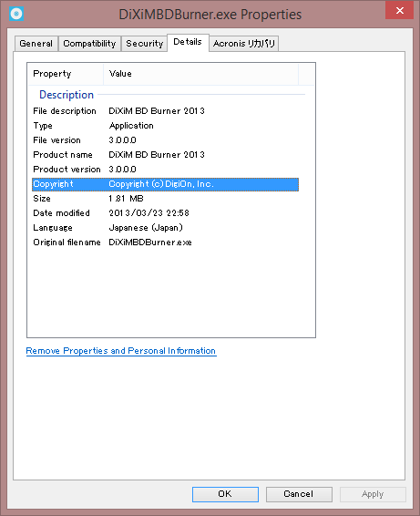Click the OK button
The width and height of the screenshot is (420, 516).
225,494
